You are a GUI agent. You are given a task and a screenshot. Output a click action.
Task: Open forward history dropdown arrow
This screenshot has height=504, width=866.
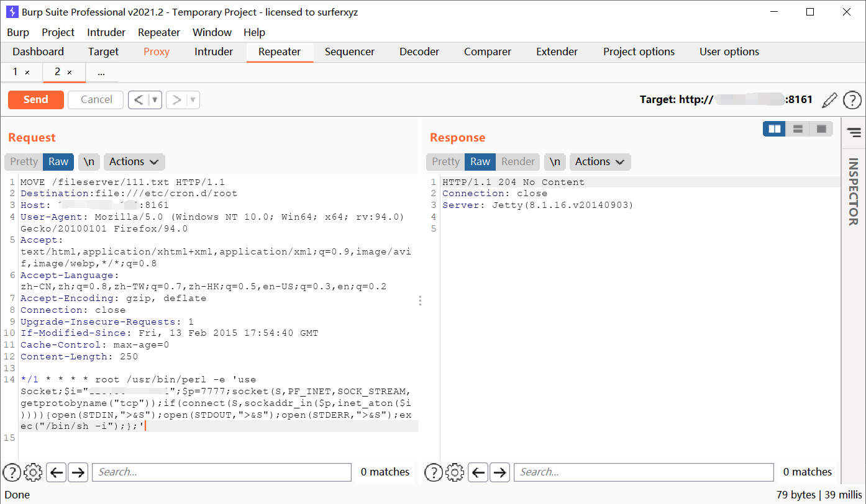point(193,100)
